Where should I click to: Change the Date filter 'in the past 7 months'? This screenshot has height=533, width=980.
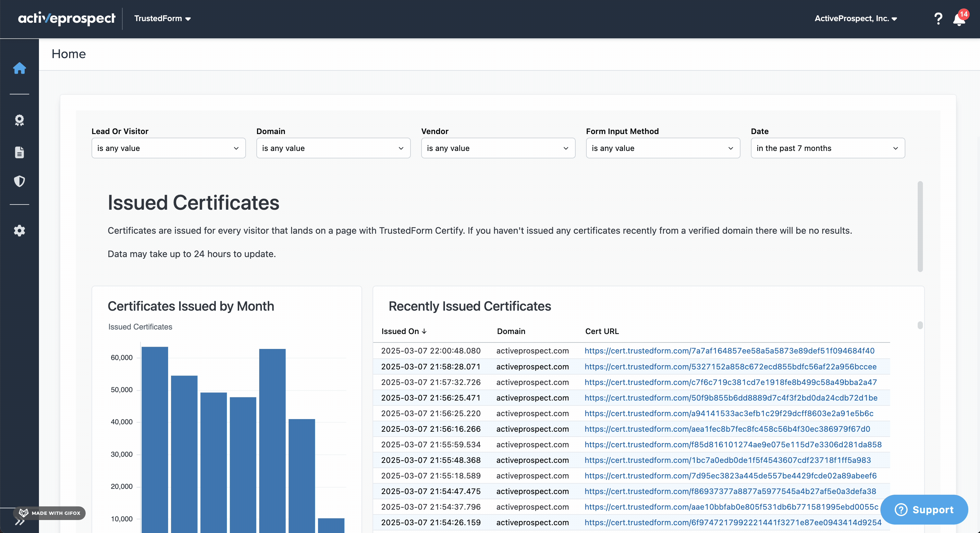click(x=828, y=148)
